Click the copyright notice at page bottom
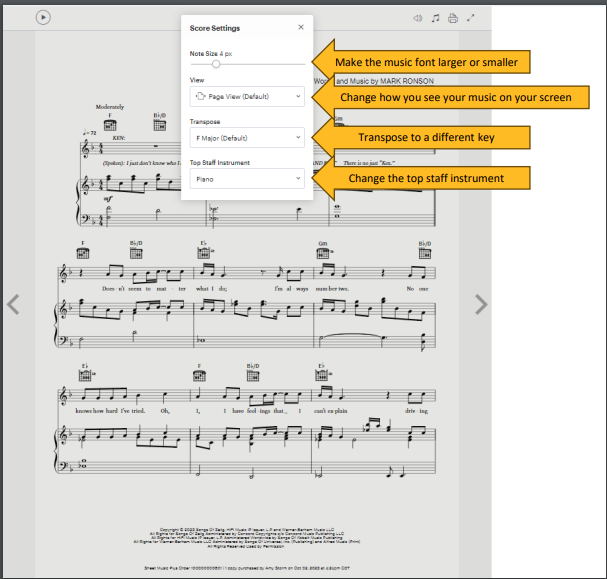Image resolution: width=607 pixels, height=579 pixels. click(x=246, y=537)
